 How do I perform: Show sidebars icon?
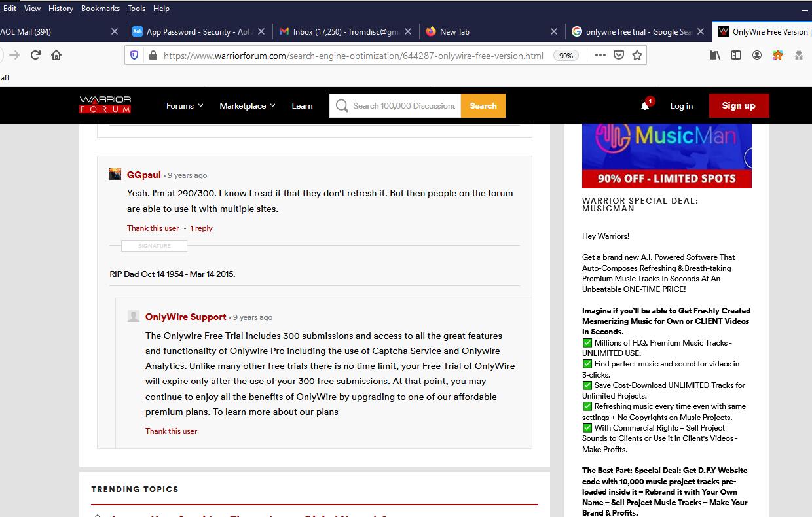736,56
